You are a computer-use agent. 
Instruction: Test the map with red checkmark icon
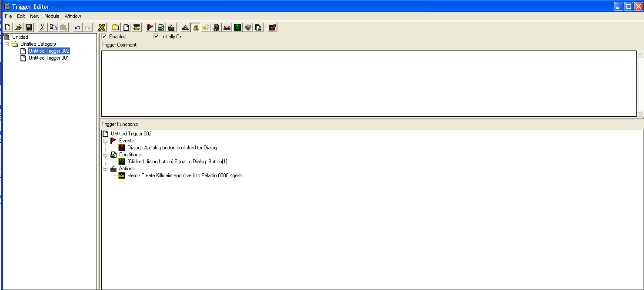[272, 27]
